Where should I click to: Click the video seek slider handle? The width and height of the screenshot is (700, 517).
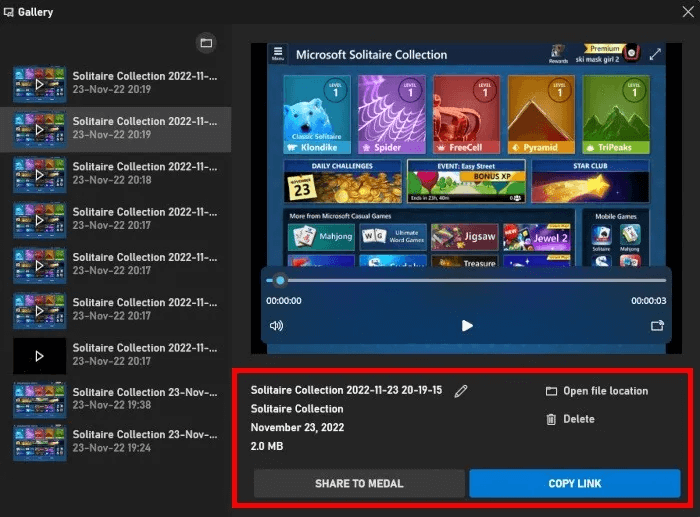pyautogui.click(x=280, y=280)
